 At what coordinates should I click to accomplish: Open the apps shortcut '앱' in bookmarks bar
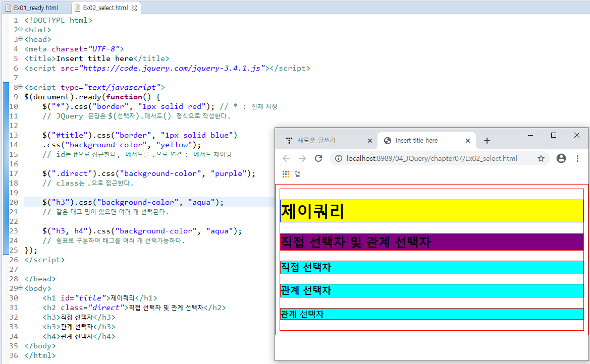coord(291,174)
